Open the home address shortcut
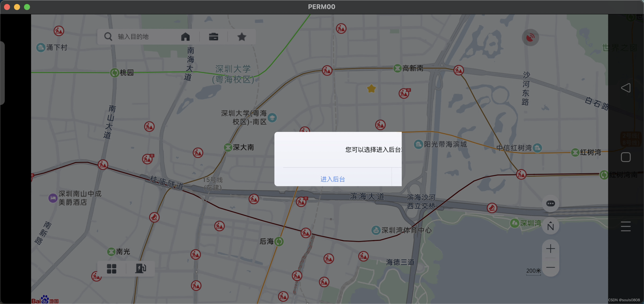The image size is (644, 304). 185,37
